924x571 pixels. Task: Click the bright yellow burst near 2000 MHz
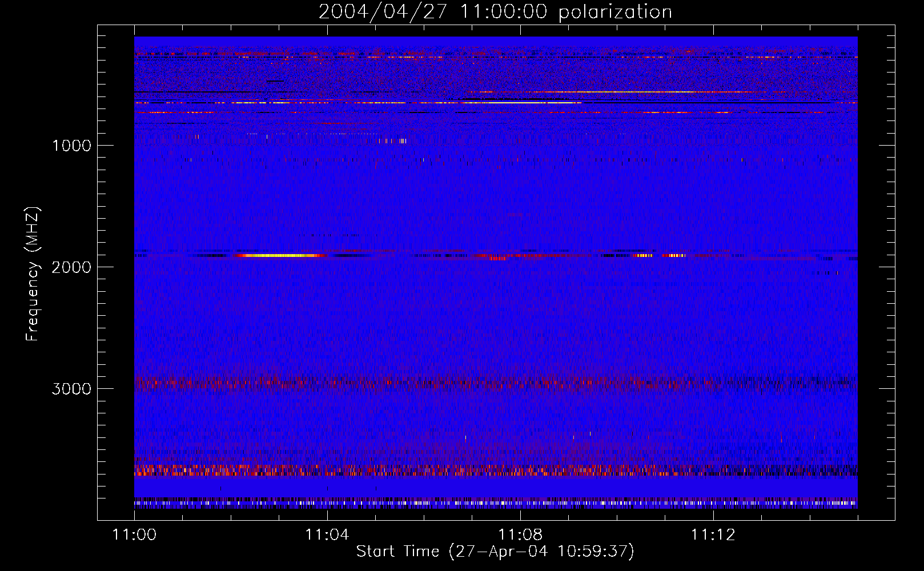(280, 256)
